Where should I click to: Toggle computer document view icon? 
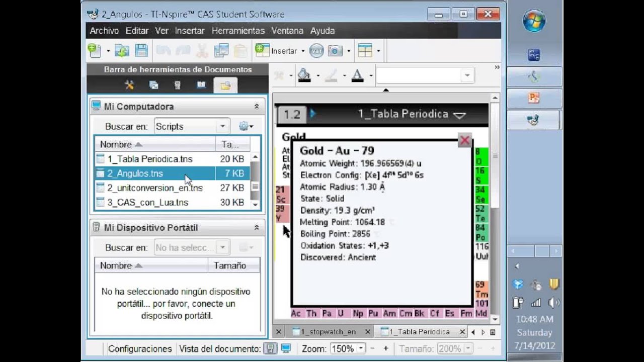tap(286, 348)
